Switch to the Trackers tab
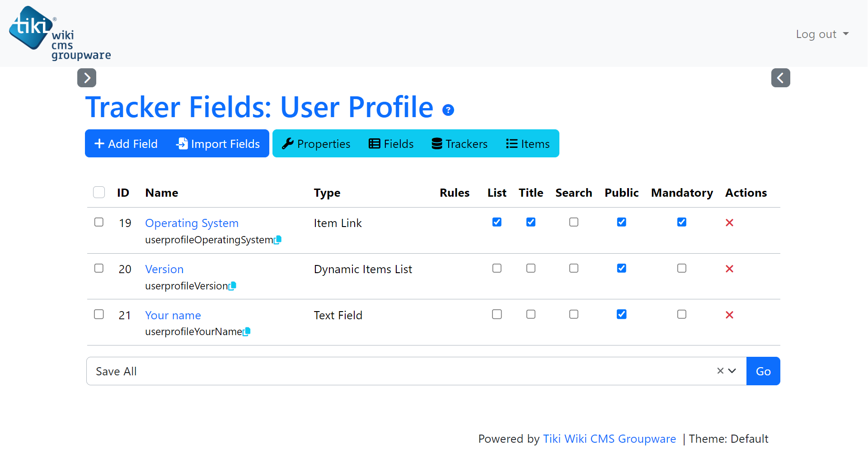The width and height of the screenshot is (868, 459). coord(460,144)
